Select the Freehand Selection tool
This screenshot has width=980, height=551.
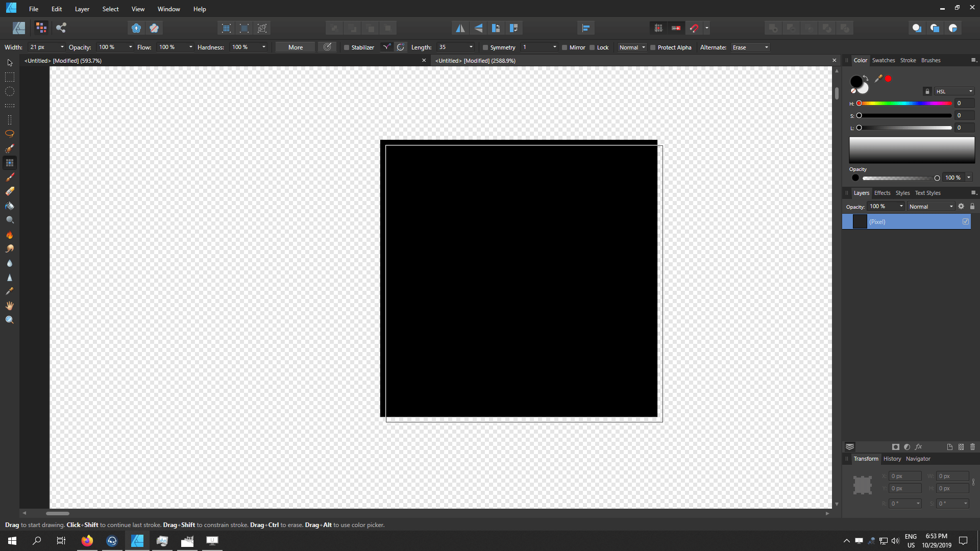tap(9, 133)
